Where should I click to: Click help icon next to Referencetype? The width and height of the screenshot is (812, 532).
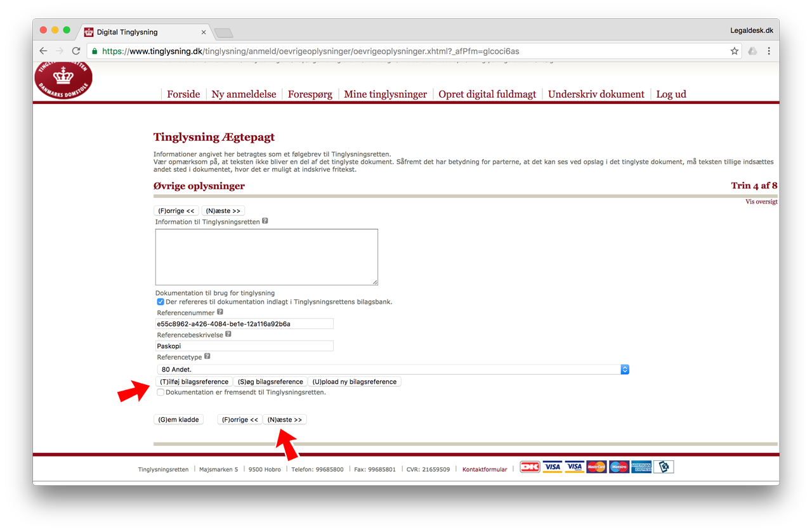[207, 357]
